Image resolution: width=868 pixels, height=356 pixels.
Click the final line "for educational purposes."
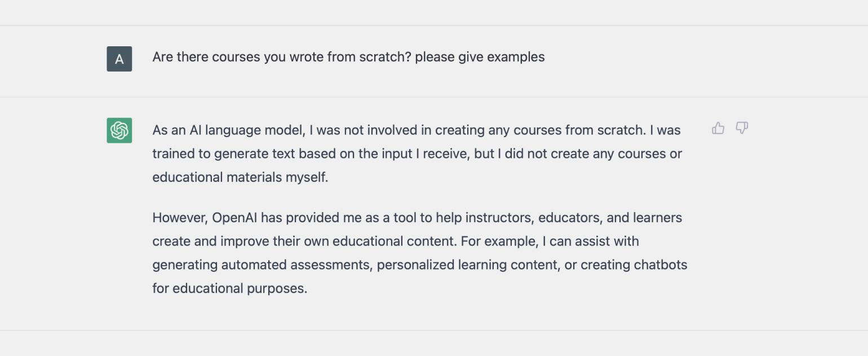[x=230, y=289]
